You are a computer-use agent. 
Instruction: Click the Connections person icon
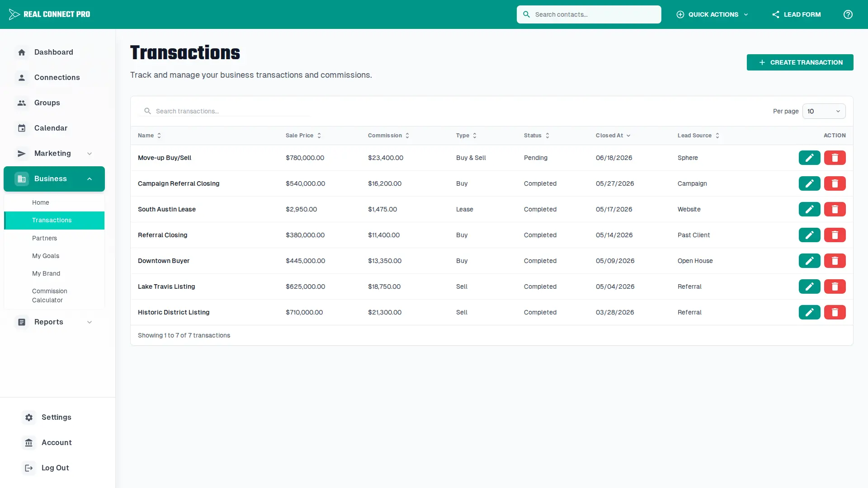pos(22,78)
